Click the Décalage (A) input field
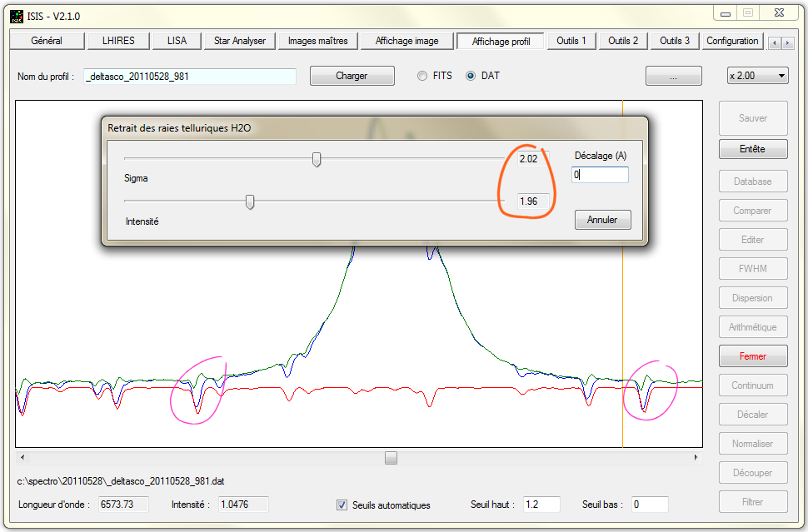 point(600,175)
